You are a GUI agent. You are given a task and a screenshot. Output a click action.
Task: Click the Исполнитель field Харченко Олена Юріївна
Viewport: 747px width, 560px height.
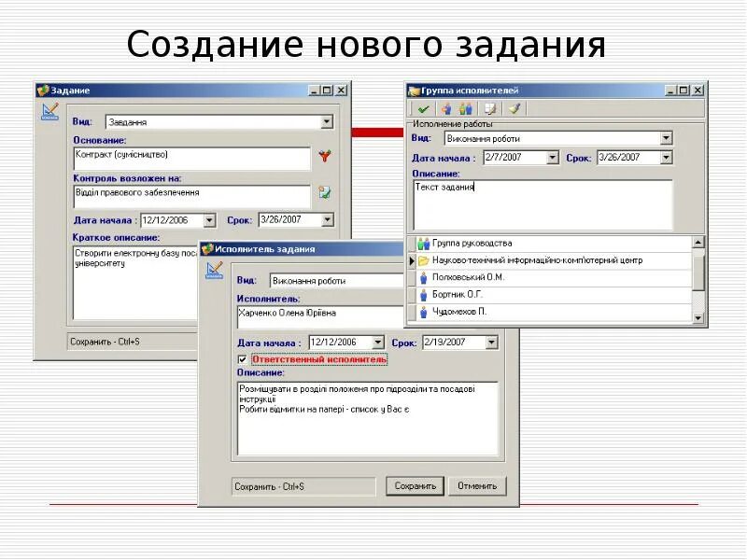tap(320, 317)
